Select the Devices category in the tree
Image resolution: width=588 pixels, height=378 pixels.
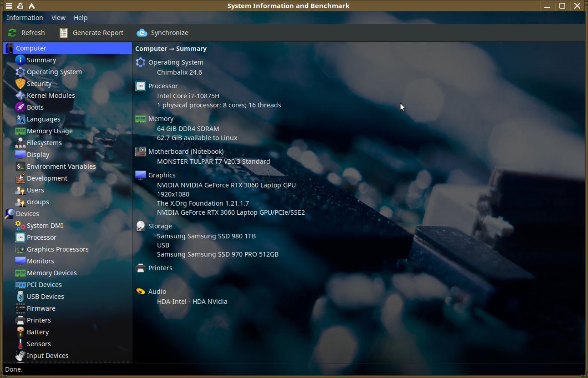click(68, 214)
